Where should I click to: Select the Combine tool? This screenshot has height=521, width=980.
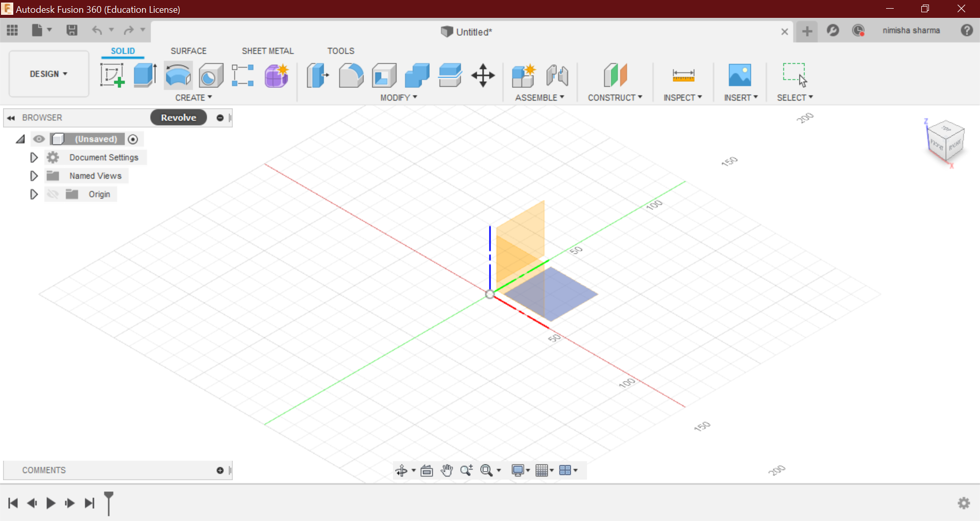(417, 75)
